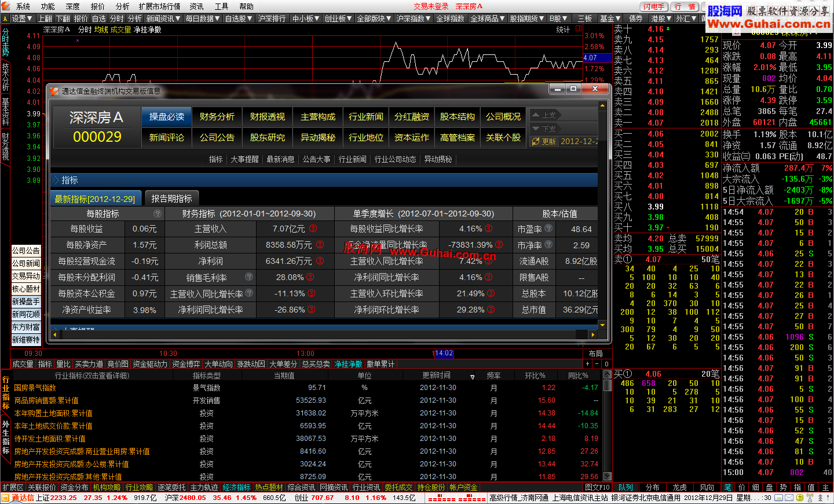Click the app logo icon in title bar
The width and height of the screenshot is (834, 504).
(5, 6)
